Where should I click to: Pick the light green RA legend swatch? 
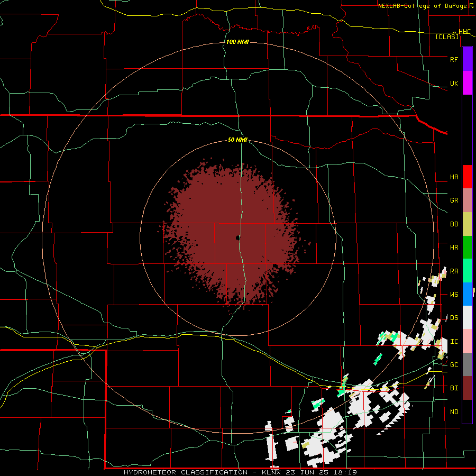click(x=467, y=271)
